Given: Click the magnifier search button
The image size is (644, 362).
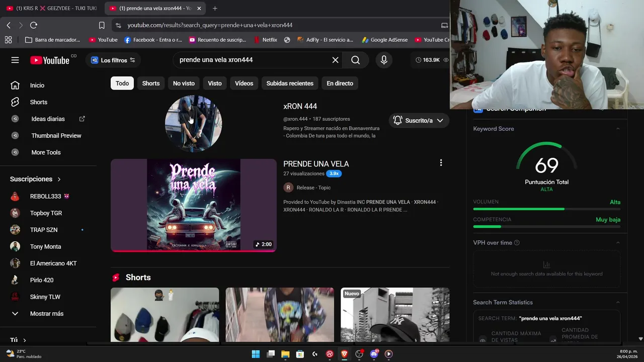Looking at the screenshot, I should coord(355,60).
